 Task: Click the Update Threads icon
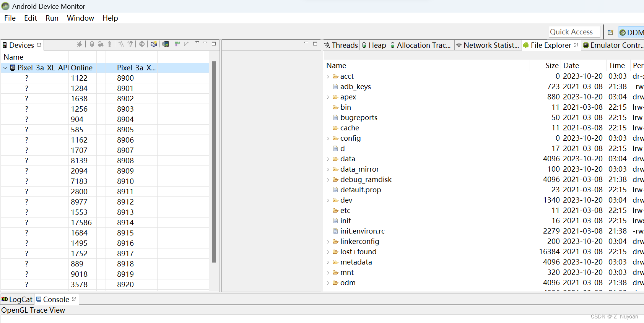pos(121,44)
